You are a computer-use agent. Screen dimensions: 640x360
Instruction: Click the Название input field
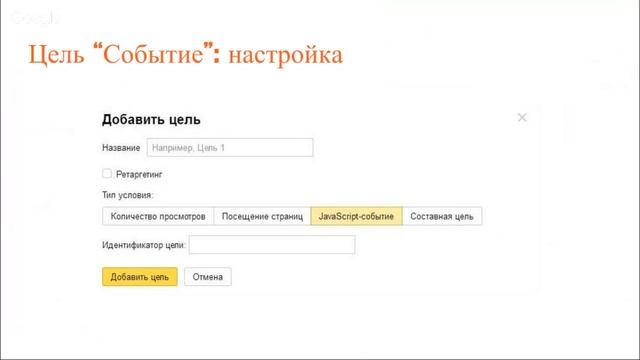pyautogui.click(x=230, y=147)
